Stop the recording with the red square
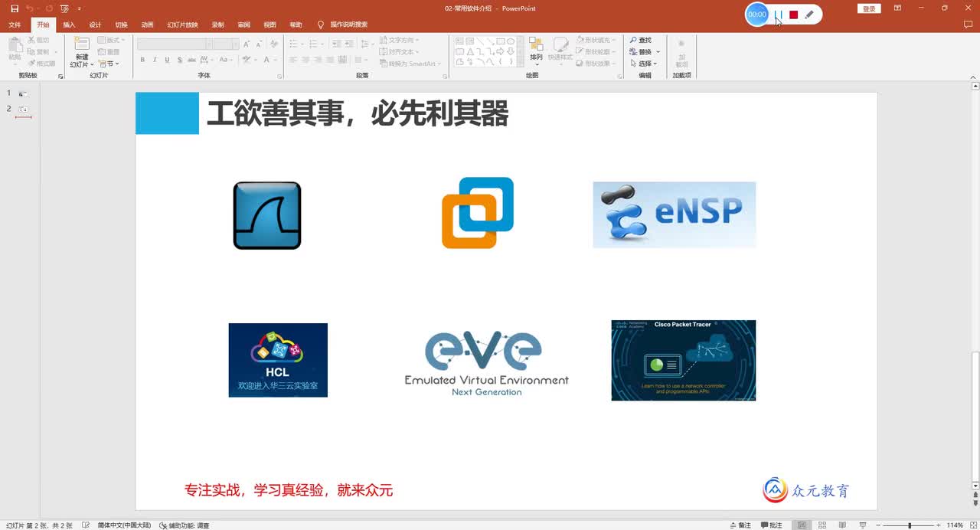The width and height of the screenshot is (980, 530). pos(794,15)
